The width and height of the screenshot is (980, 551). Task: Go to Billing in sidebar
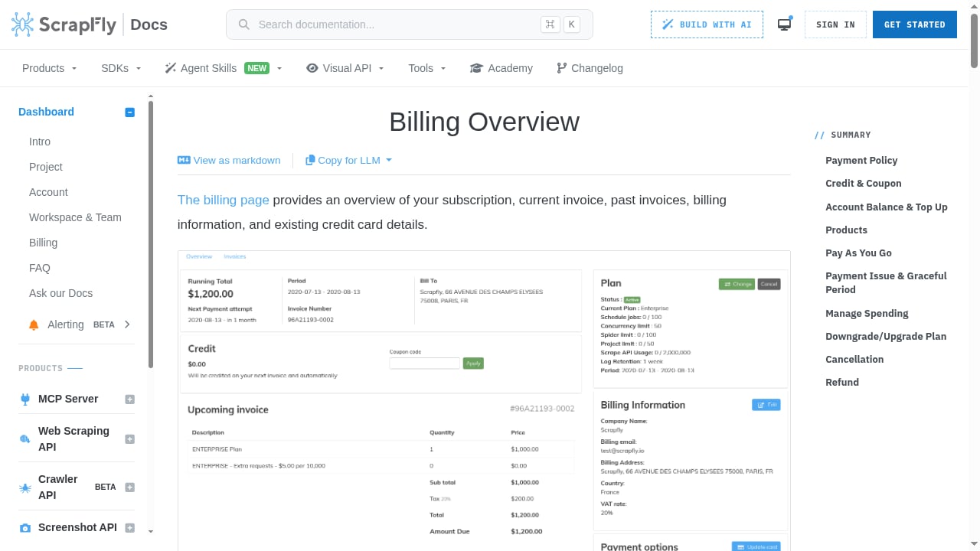click(x=43, y=243)
